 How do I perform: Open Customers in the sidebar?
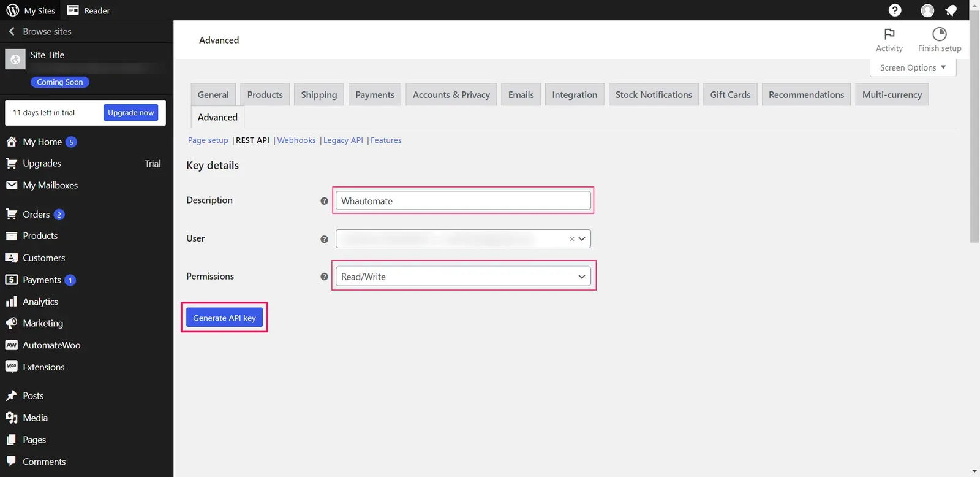point(43,258)
